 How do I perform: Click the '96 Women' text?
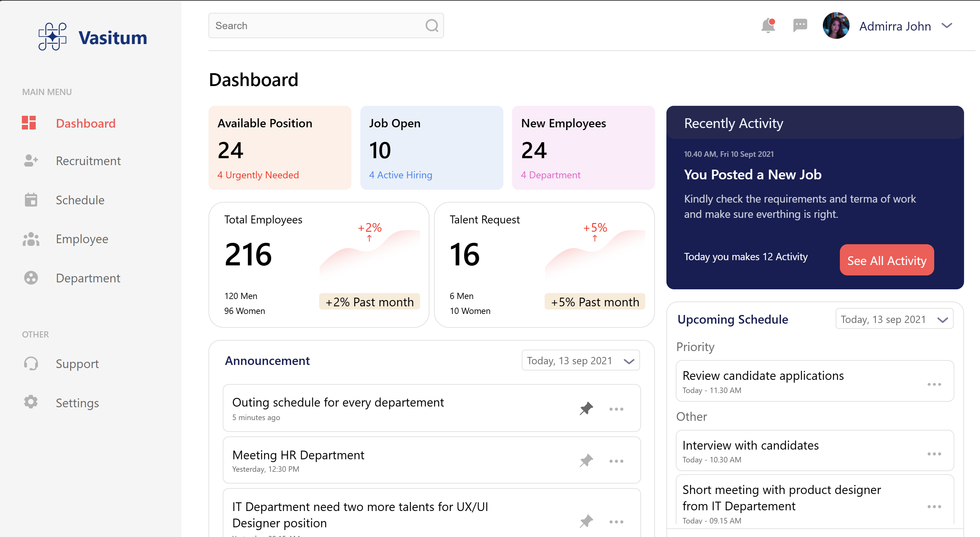click(x=244, y=311)
